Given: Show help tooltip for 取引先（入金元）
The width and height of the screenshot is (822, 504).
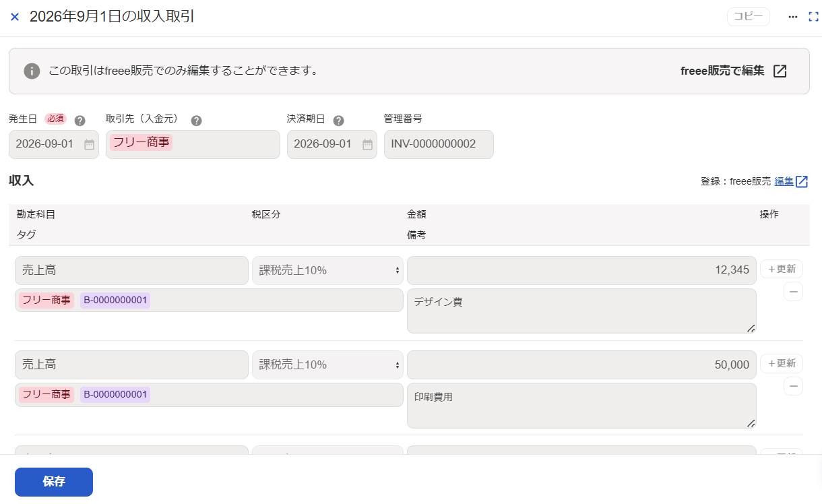Looking at the screenshot, I should (x=196, y=121).
